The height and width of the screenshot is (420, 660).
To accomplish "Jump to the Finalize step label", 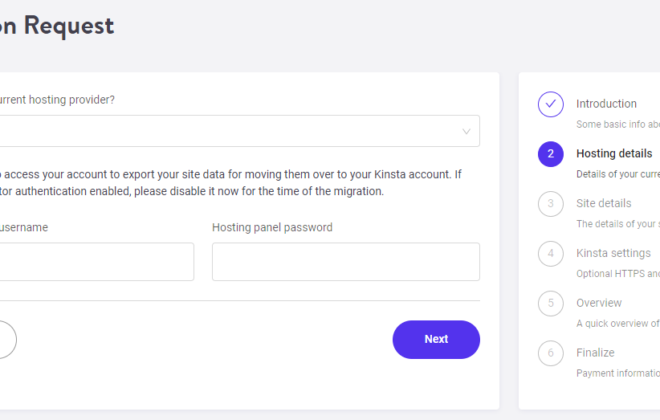I will [595, 352].
